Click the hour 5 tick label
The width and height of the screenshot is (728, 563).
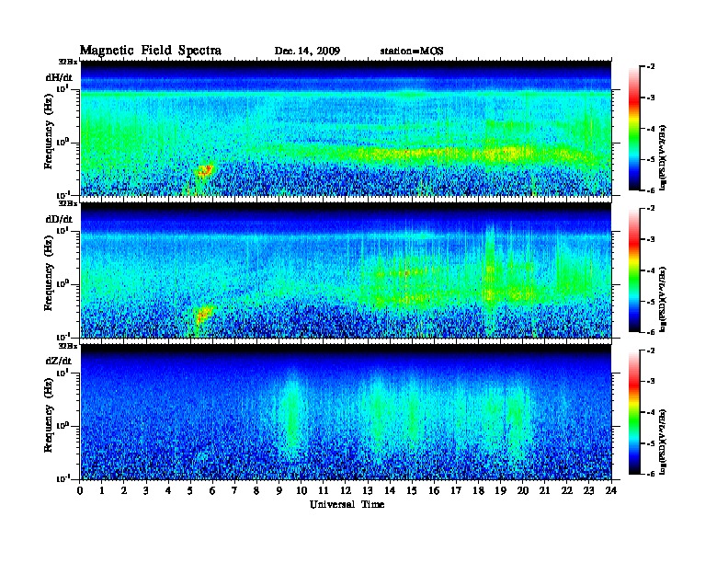point(190,490)
